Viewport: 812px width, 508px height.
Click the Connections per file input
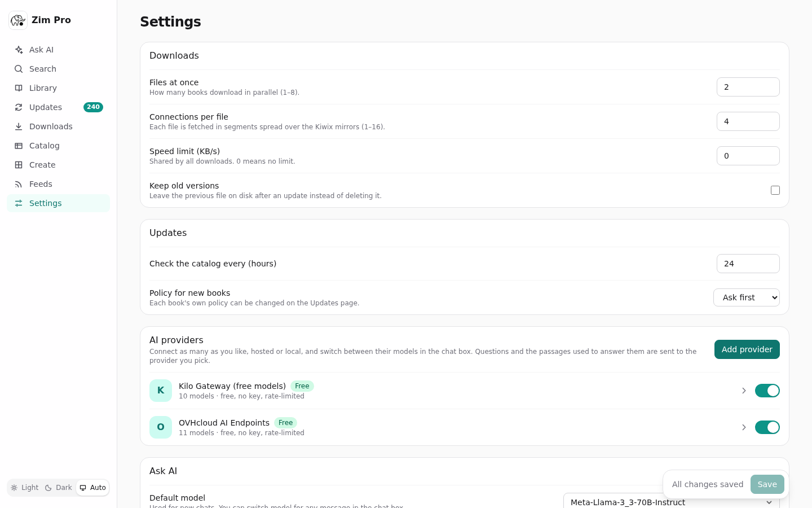pos(748,121)
